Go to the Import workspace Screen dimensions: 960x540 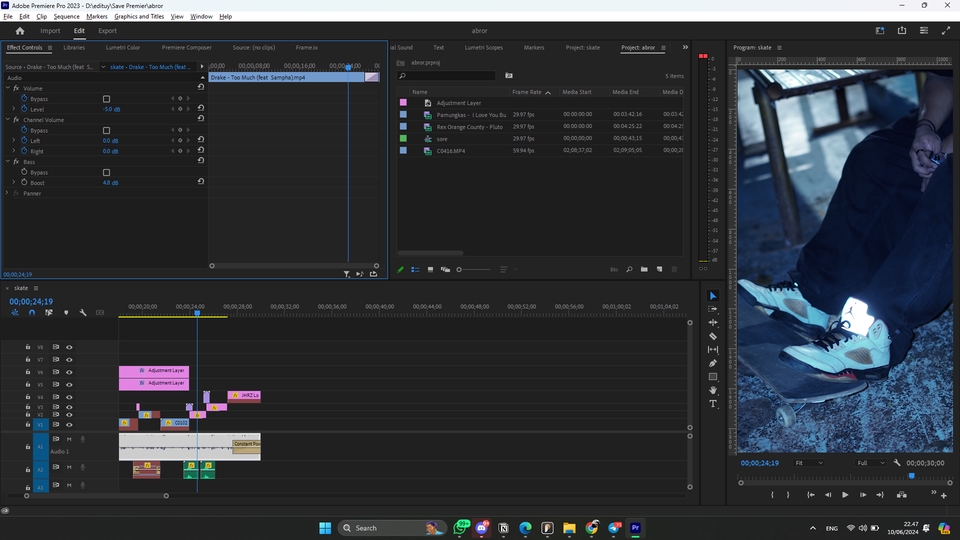pyautogui.click(x=50, y=31)
